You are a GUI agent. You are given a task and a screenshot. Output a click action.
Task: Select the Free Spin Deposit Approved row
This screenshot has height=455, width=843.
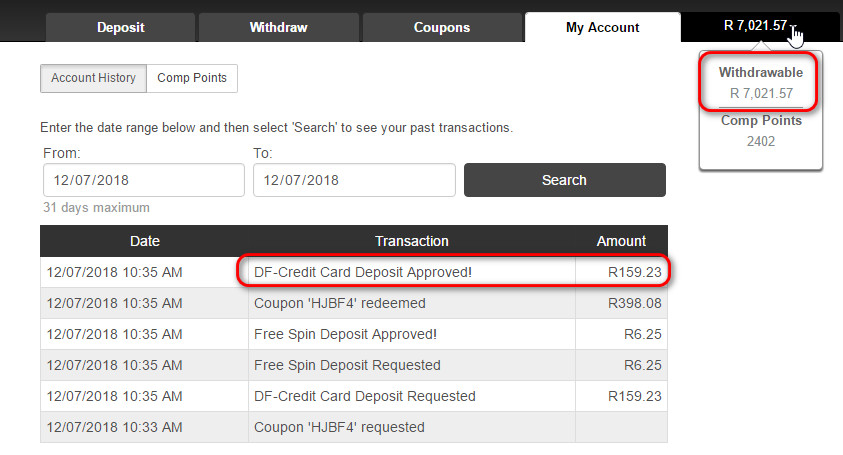point(354,334)
